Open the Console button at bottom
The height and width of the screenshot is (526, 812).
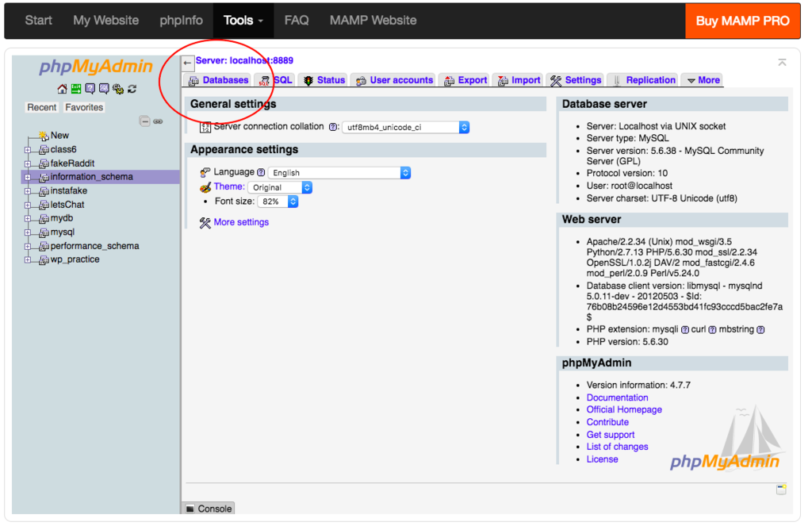pos(209,509)
